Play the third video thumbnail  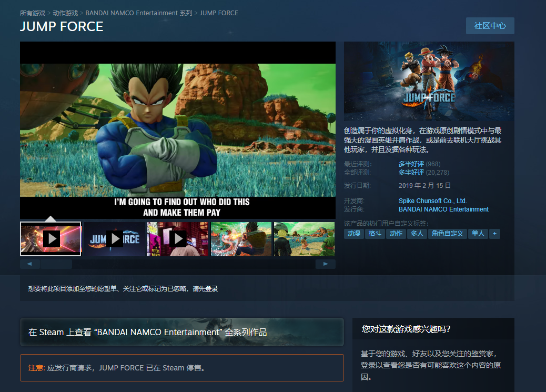(178, 239)
